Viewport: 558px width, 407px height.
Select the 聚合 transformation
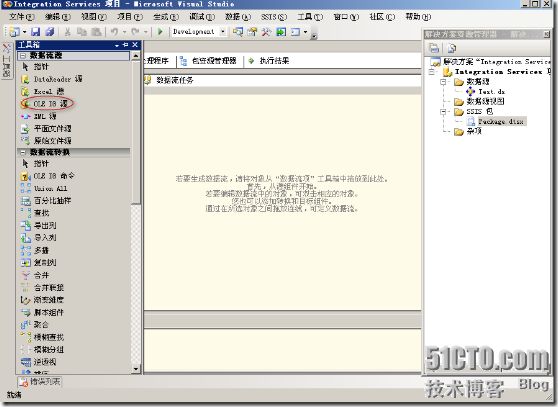pyautogui.click(x=35, y=324)
